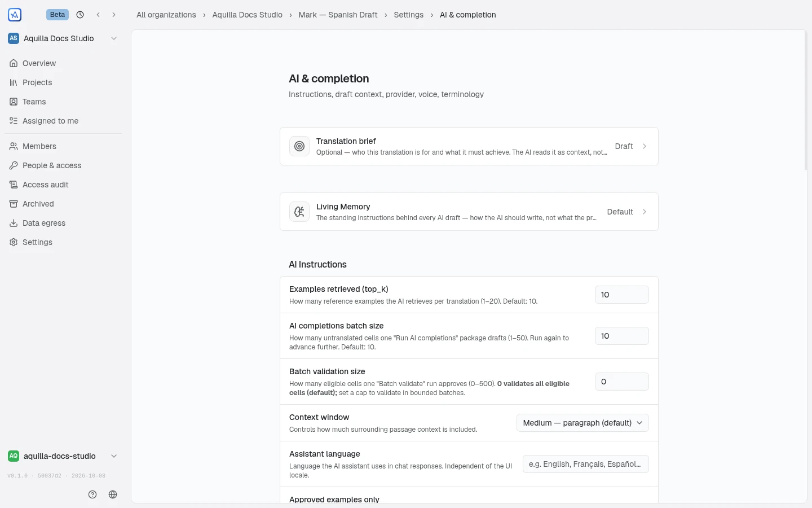
Task: Go to All organizations breadcrumb
Action: (166, 15)
